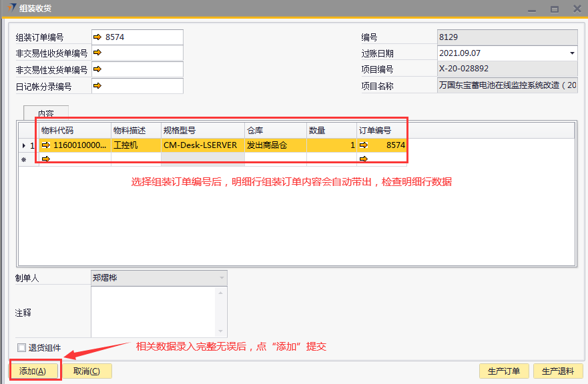
Task: Click the 添加 button to submit
Action: click(x=33, y=371)
